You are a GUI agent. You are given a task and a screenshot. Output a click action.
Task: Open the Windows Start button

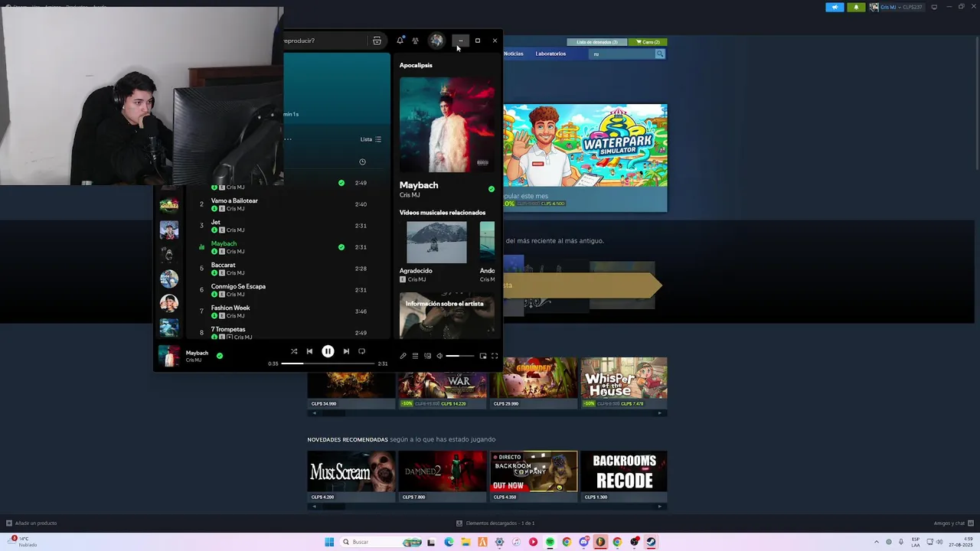point(329,542)
